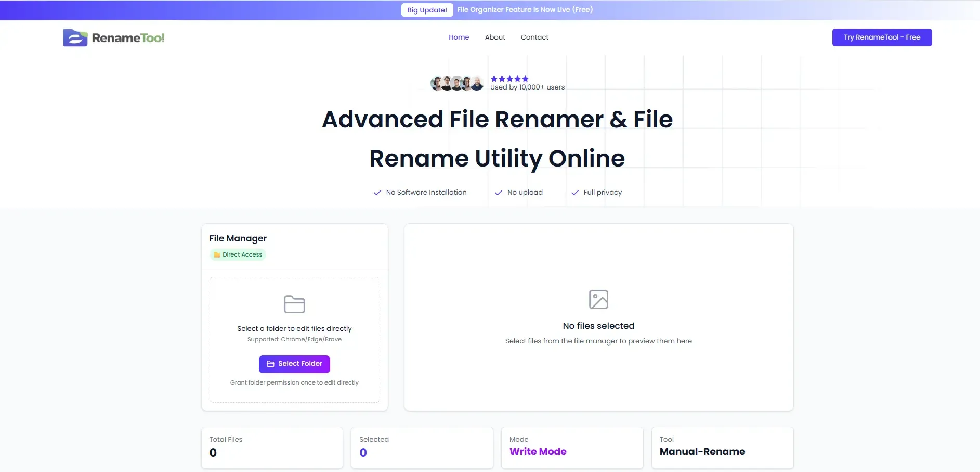The height and width of the screenshot is (472, 980).
Task: Click the Selected count card
Action: click(422, 448)
